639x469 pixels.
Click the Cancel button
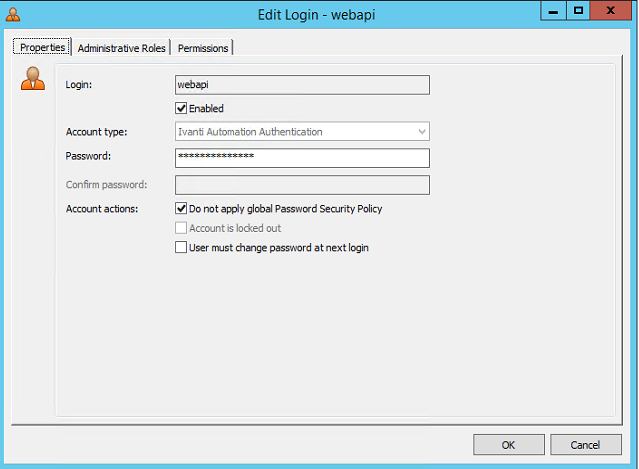[x=586, y=445]
